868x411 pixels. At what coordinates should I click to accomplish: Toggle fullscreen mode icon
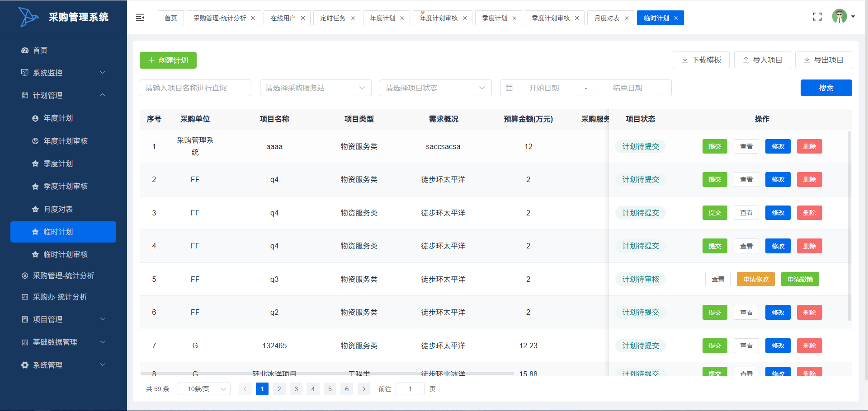817,17
